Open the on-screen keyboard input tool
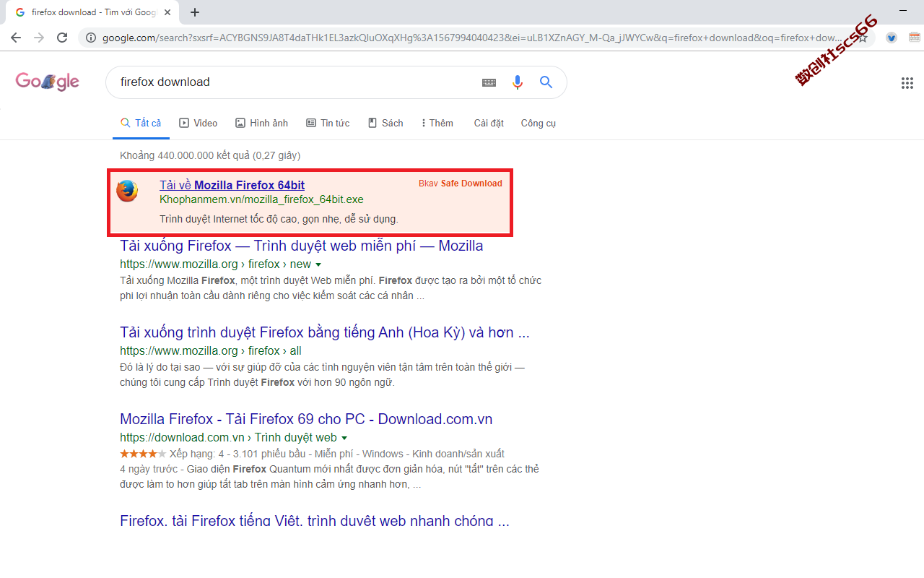Image resolution: width=924 pixels, height=578 pixels. pos(489,82)
